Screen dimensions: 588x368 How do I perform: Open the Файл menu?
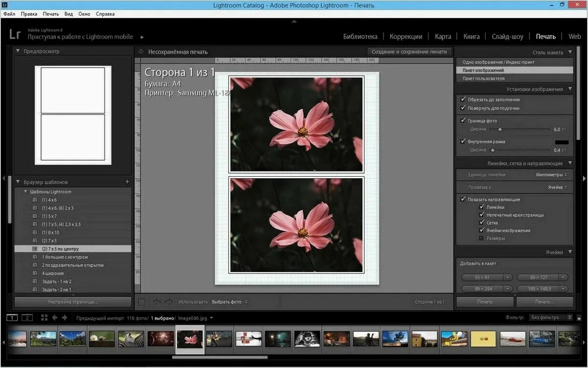click(9, 14)
